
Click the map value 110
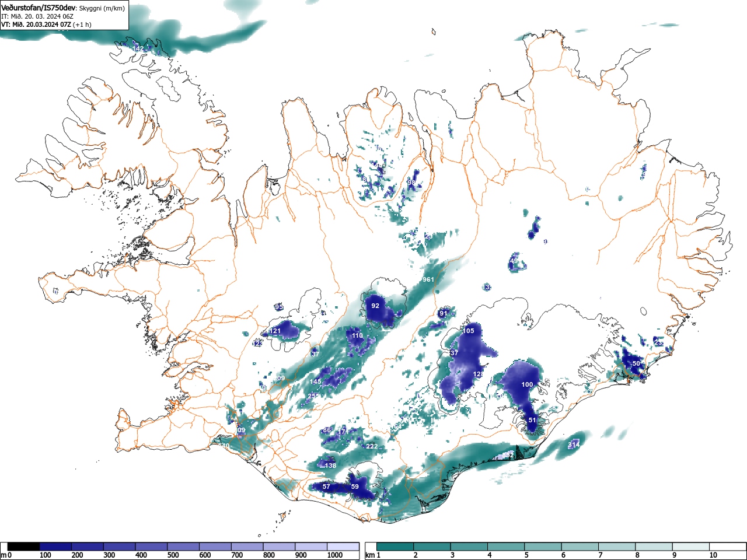pos(357,336)
